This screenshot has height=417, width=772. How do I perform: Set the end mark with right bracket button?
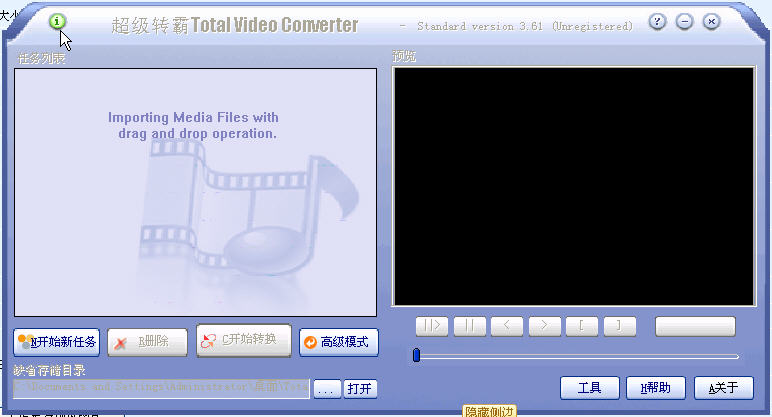point(619,325)
